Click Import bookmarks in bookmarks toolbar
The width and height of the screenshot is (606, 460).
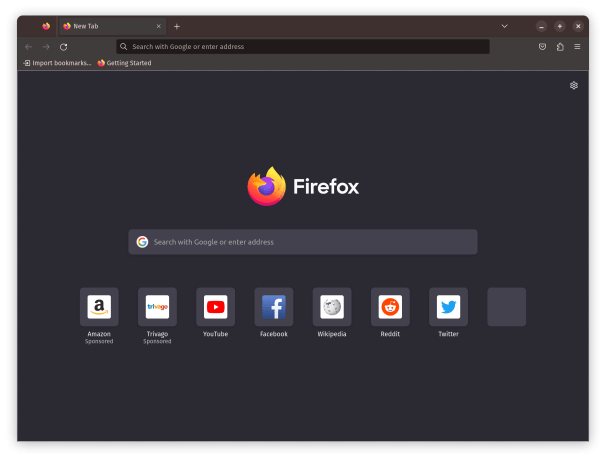click(57, 63)
